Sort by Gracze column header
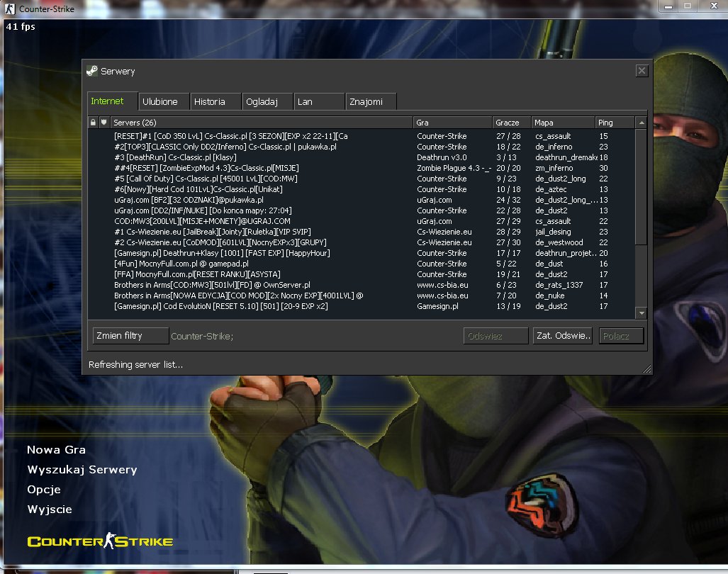 512,123
